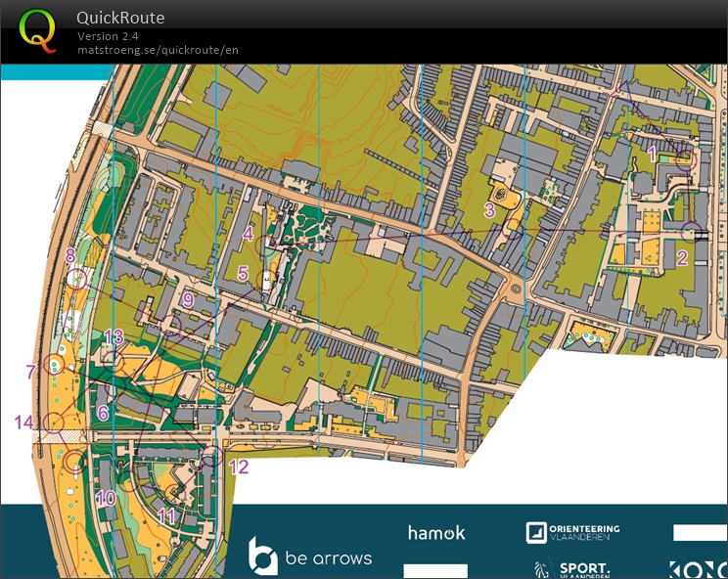Image resolution: width=728 pixels, height=579 pixels.
Task: Select control circle 3 on the map
Action: click(x=513, y=229)
